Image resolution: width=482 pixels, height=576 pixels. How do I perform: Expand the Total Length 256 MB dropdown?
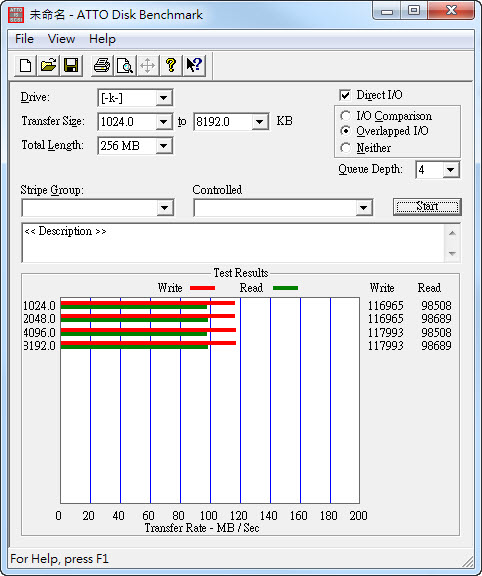[x=163, y=146]
